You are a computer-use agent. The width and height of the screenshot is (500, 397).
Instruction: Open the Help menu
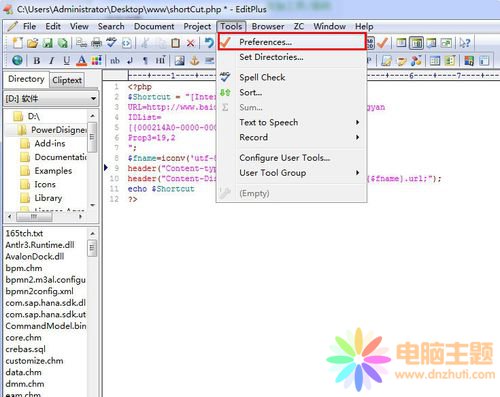click(364, 26)
